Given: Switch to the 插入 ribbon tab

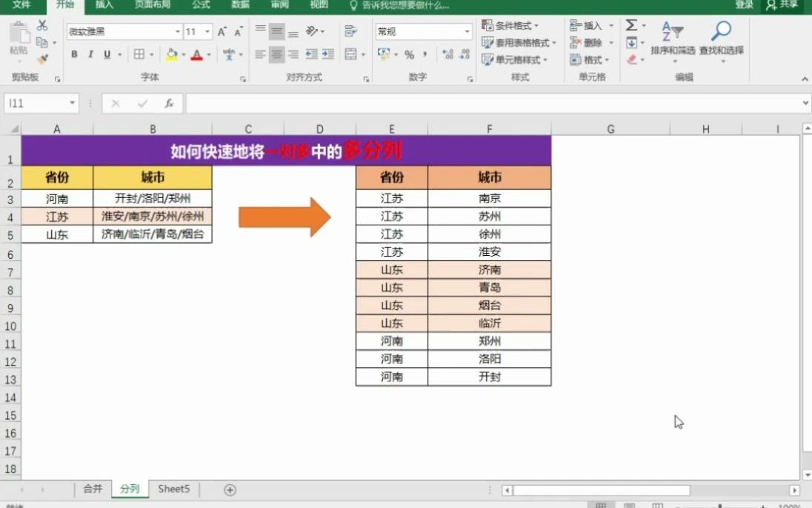Looking at the screenshot, I should coord(103,6).
